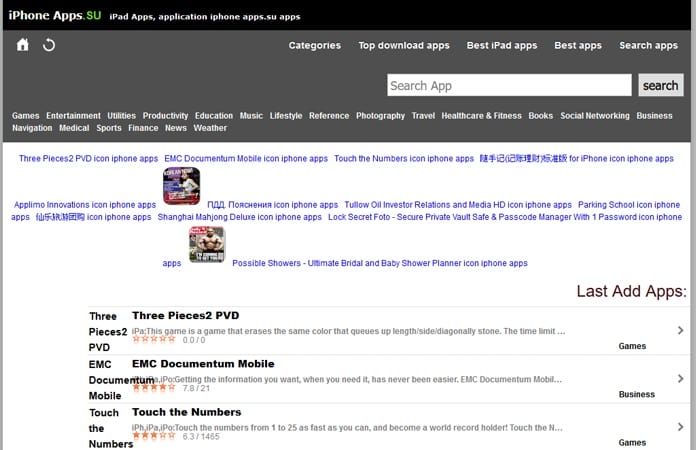The image size is (696, 450).
Task: Go to Best apps page
Action: [578, 45]
